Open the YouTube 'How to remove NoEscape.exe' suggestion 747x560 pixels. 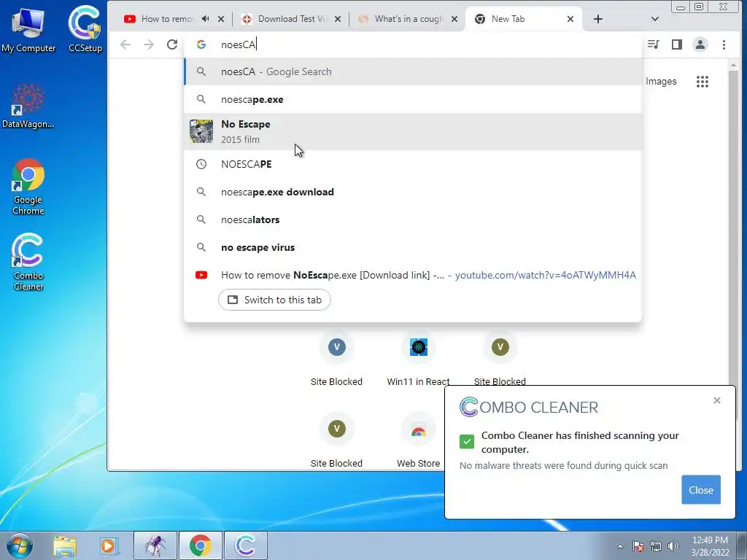(x=413, y=275)
